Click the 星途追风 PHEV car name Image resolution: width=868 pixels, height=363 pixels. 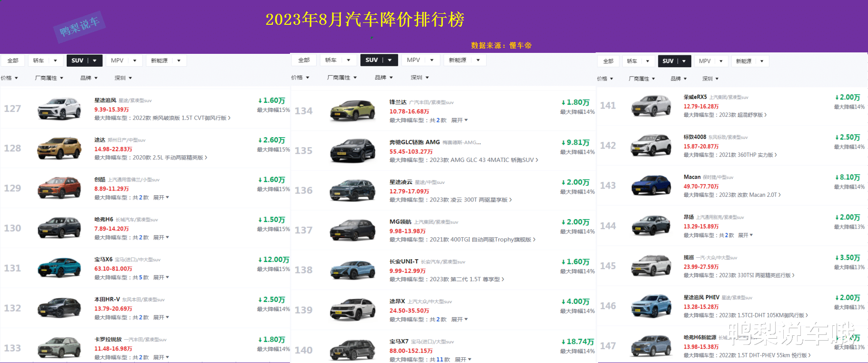pos(701,297)
